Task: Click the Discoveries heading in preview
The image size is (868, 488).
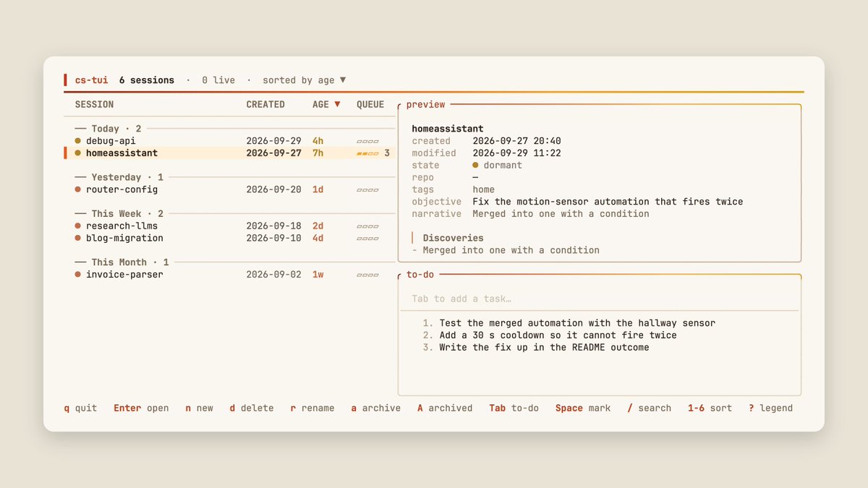Action: click(454, 238)
